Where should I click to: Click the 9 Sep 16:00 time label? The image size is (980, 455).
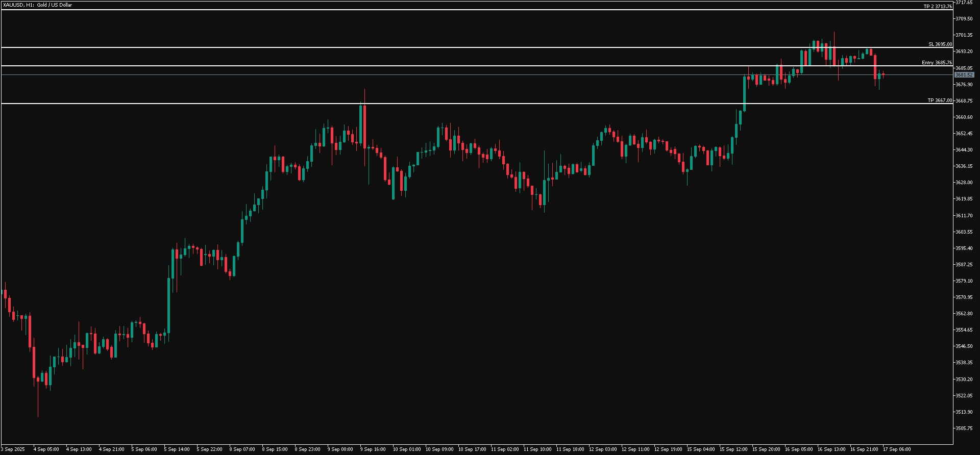point(373,449)
